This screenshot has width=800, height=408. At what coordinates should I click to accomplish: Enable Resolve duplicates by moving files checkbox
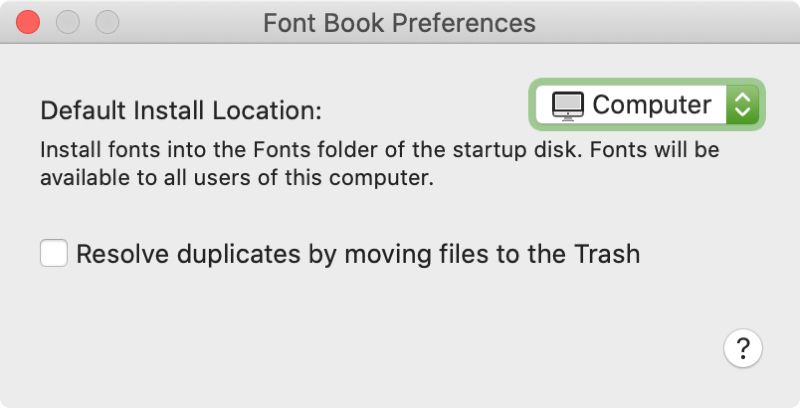point(54,253)
